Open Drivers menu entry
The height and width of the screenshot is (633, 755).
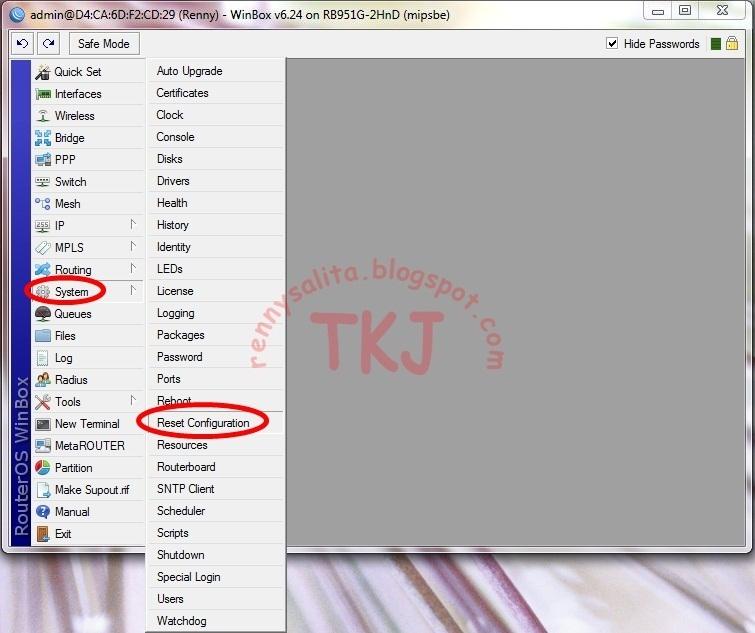coord(216,181)
